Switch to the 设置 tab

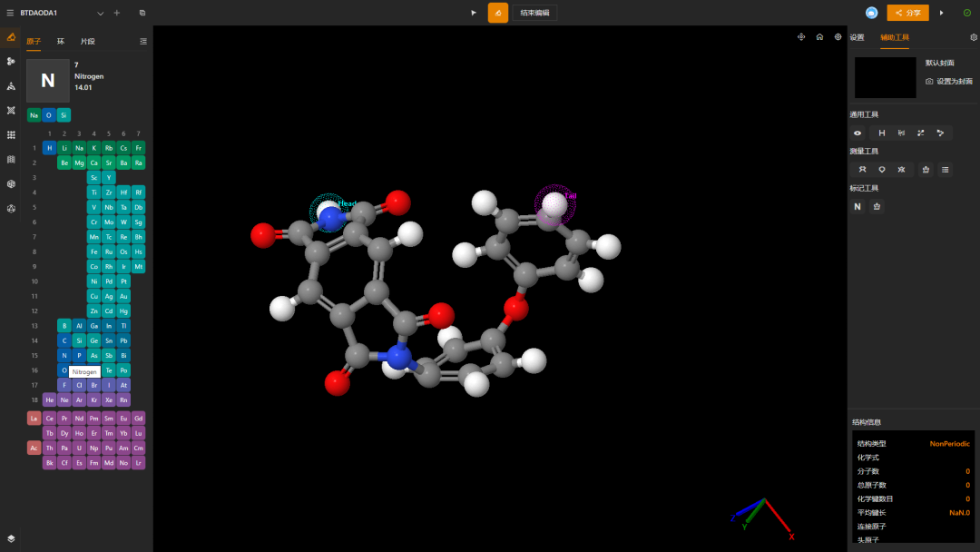857,37
